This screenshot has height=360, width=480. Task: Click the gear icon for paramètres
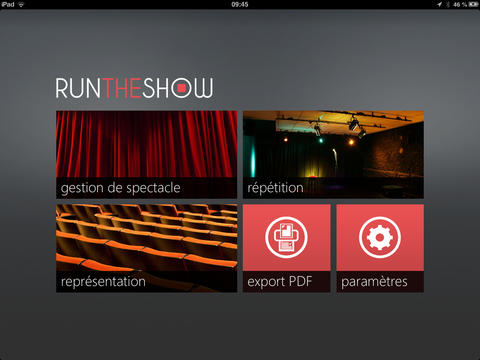[380, 237]
